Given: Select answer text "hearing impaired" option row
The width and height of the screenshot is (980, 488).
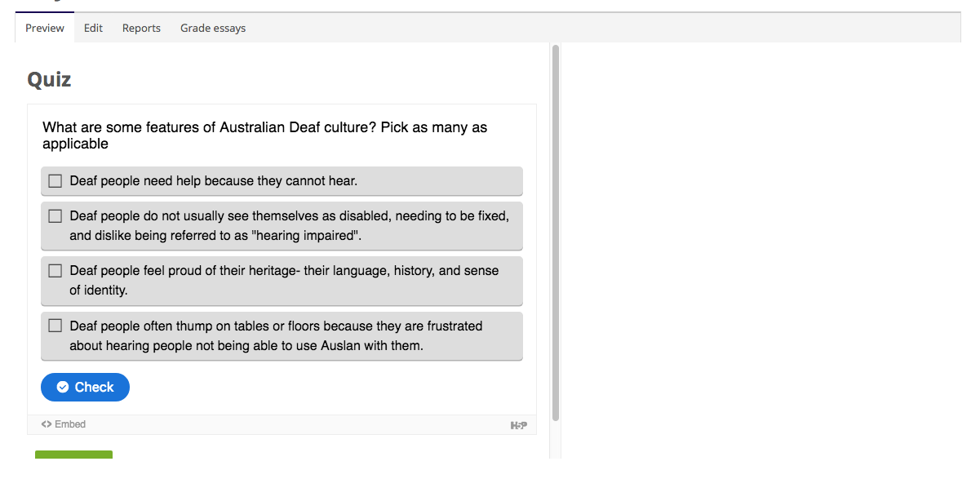Looking at the screenshot, I should (282, 226).
